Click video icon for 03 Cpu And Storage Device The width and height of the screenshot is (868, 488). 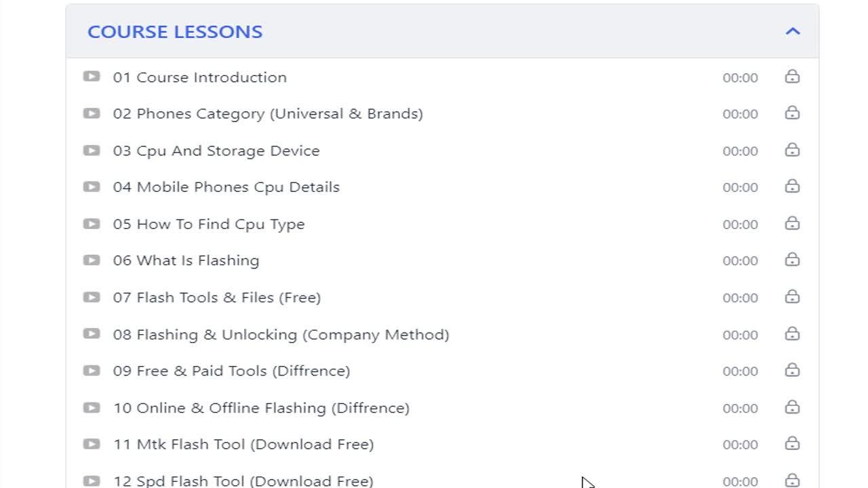click(x=92, y=150)
